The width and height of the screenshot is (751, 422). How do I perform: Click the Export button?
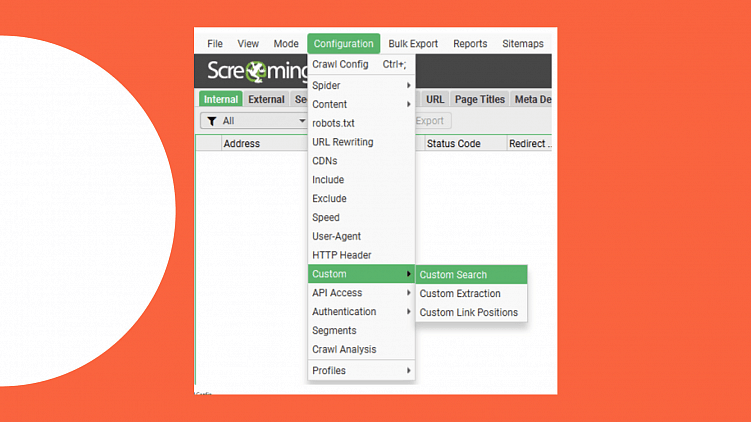[432, 121]
